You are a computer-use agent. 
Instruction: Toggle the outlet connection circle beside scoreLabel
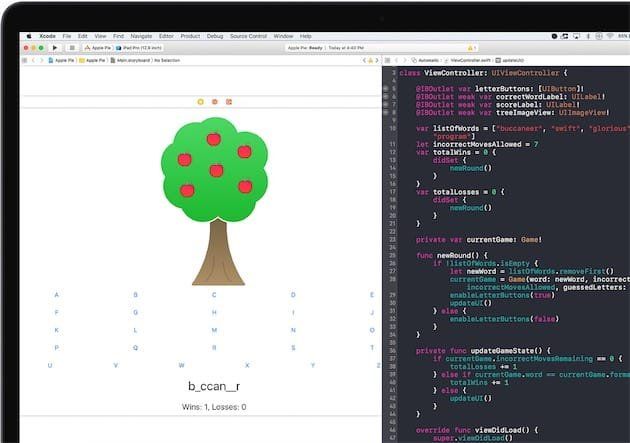pyautogui.click(x=386, y=105)
